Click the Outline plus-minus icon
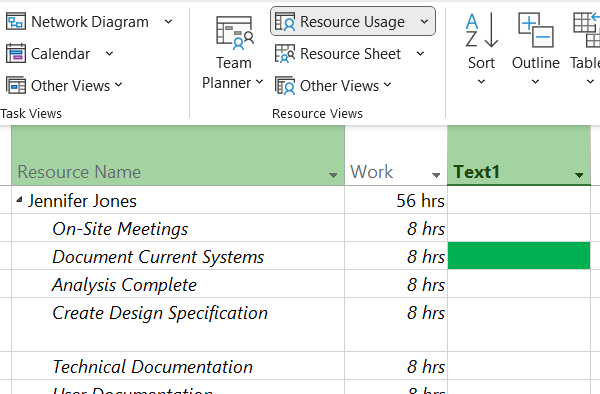 click(535, 30)
